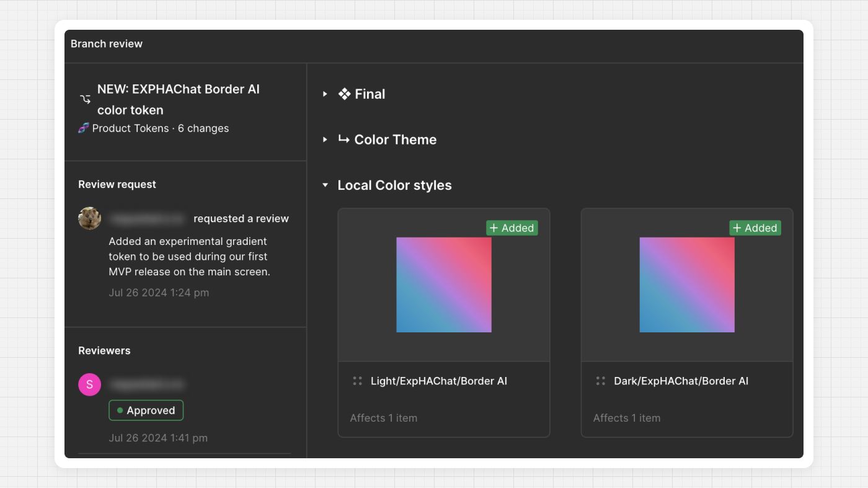The image size is (868, 488).
Task: Click the arrow icon before Color Theme
Action: [343, 140]
